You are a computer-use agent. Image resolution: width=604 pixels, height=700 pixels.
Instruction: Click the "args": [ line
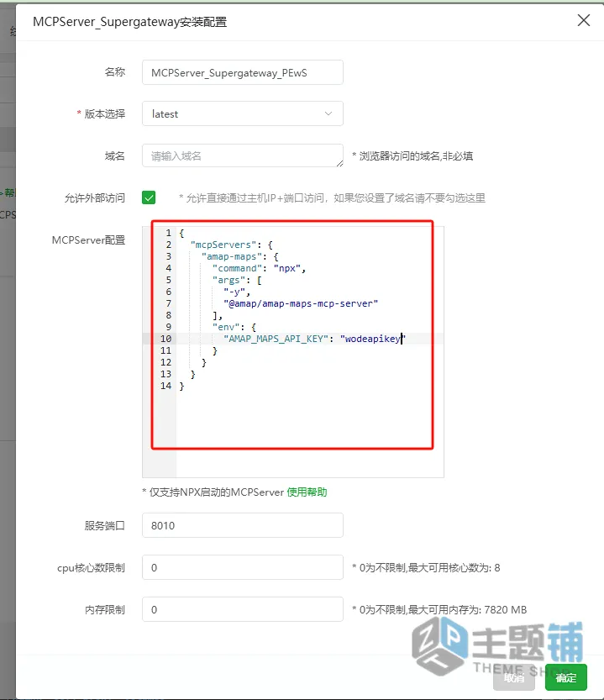point(237,280)
